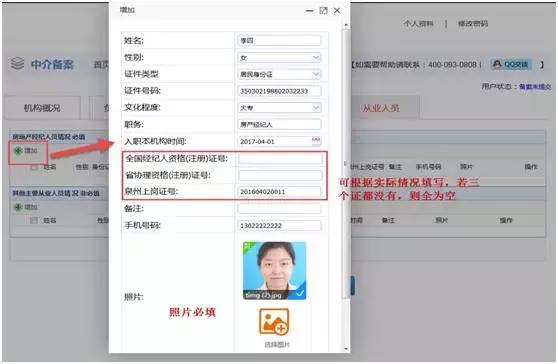
Task: Click the 选择照片 text label
Action: click(x=277, y=344)
